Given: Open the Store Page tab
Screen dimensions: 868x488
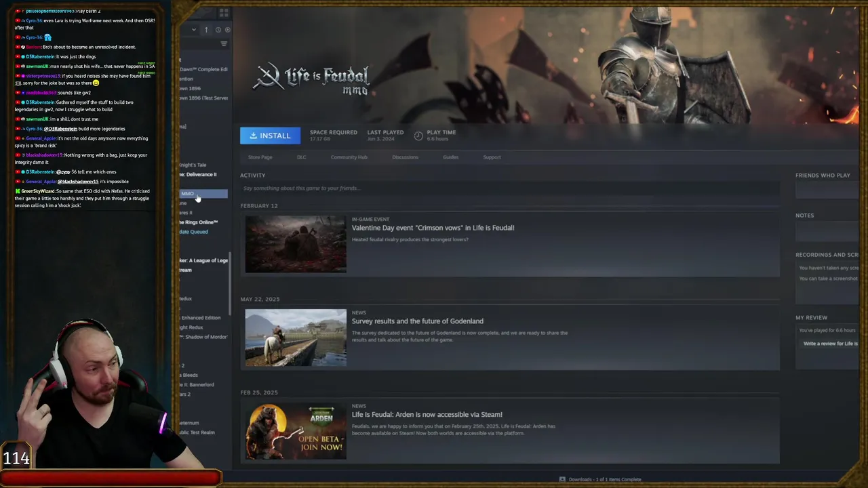Looking at the screenshot, I should pyautogui.click(x=260, y=157).
